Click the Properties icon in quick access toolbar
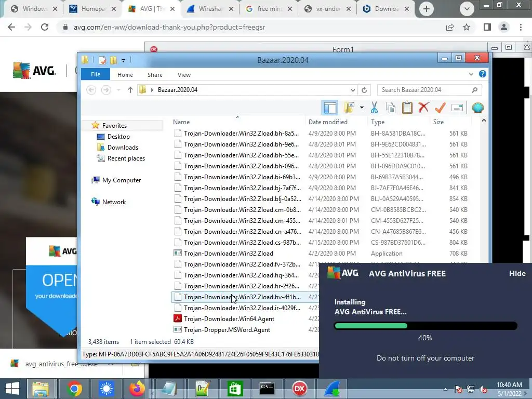The image size is (532, 399). click(102, 60)
